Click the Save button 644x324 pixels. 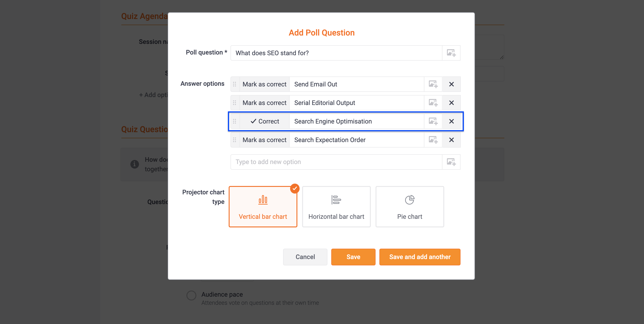353,257
